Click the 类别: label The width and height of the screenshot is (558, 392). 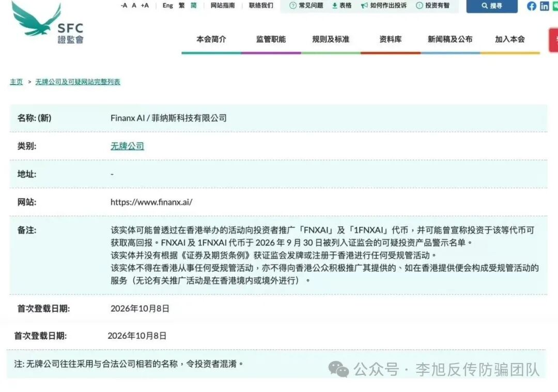tap(27, 146)
